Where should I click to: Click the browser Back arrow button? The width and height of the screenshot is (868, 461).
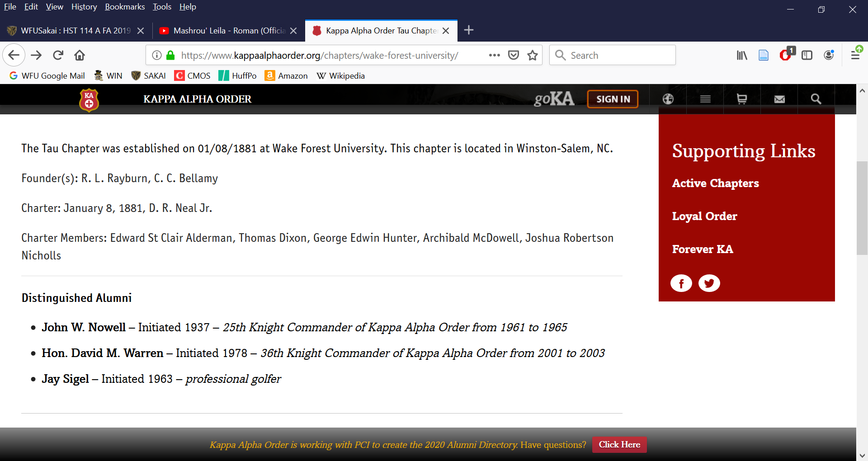coord(14,55)
